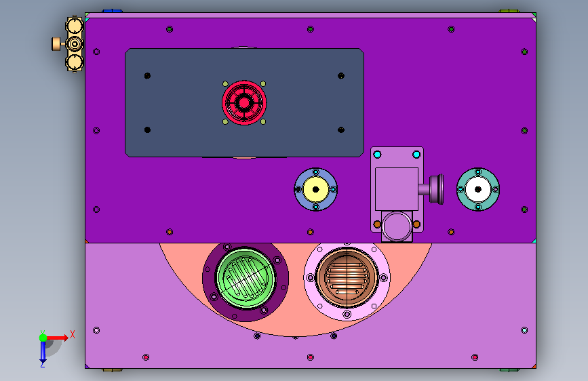This screenshot has width=588, height=381.
Task: Click the blue Z axis arrow on the triad
Action: click(x=43, y=353)
